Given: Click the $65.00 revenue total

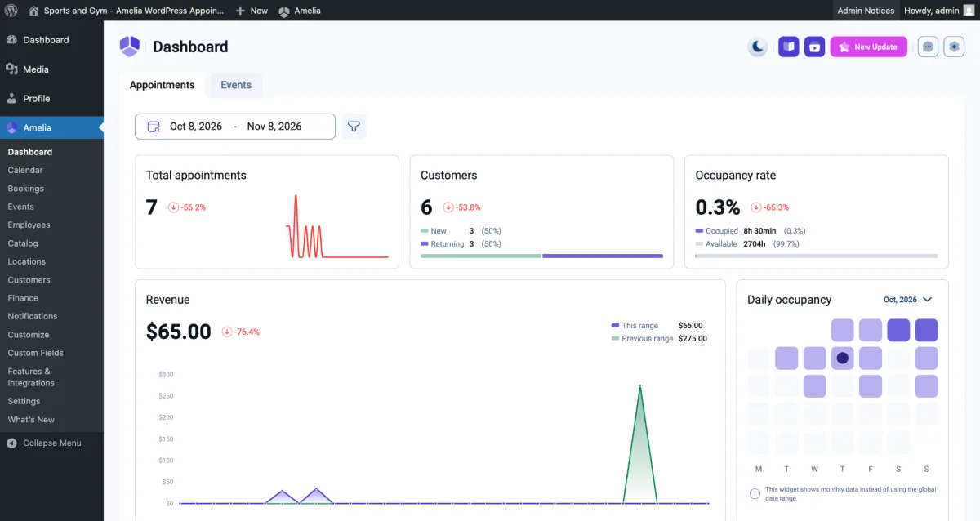Looking at the screenshot, I should [178, 332].
